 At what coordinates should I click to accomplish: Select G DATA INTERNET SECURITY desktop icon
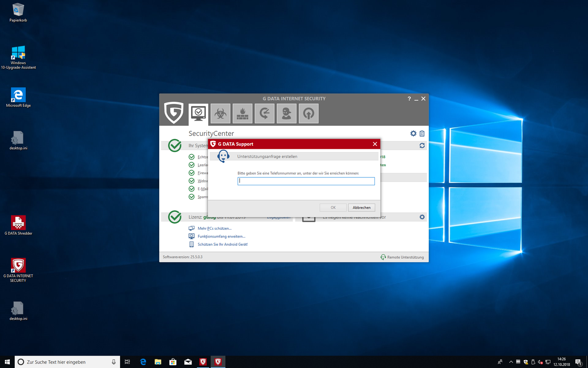pyautogui.click(x=18, y=270)
